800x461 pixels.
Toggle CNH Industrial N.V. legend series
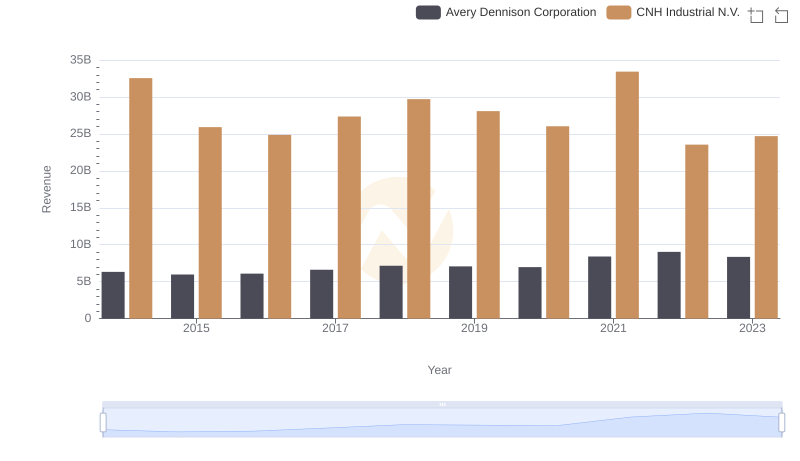(x=673, y=12)
